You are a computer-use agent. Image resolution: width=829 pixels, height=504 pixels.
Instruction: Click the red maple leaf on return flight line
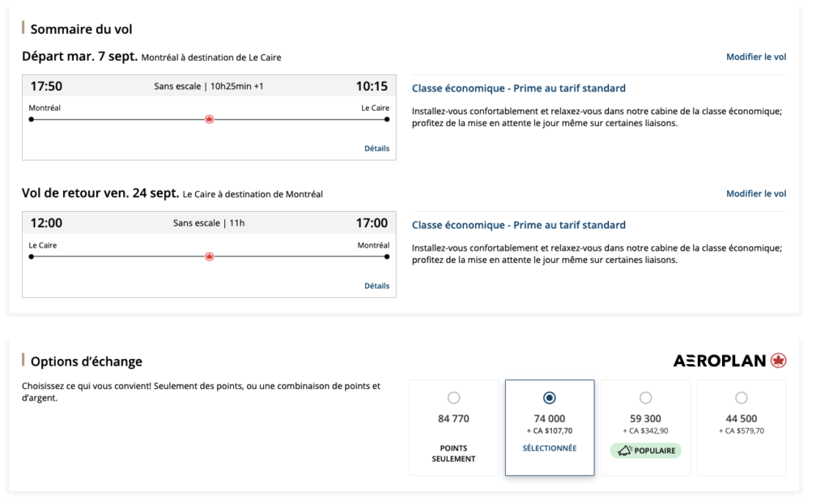point(210,256)
